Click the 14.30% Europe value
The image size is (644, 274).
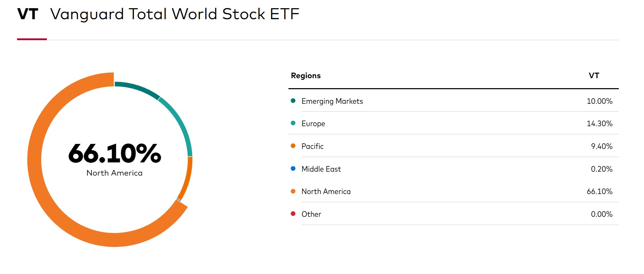(600, 124)
